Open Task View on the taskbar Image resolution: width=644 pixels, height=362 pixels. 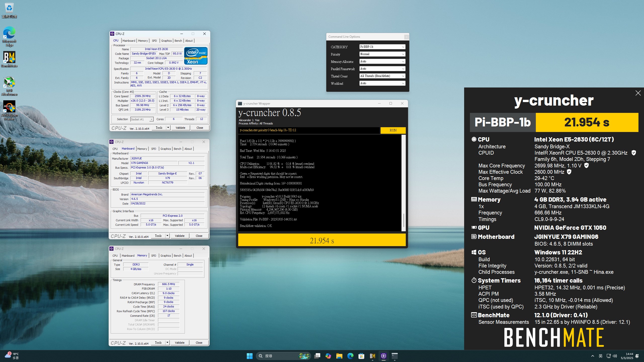[317, 356]
